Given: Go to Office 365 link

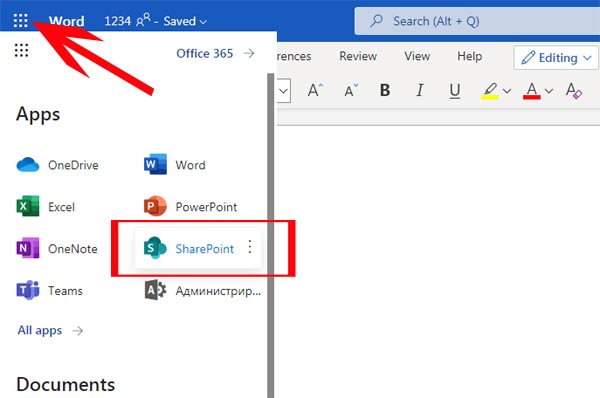Looking at the screenshot, I should [x=215, y=53].
